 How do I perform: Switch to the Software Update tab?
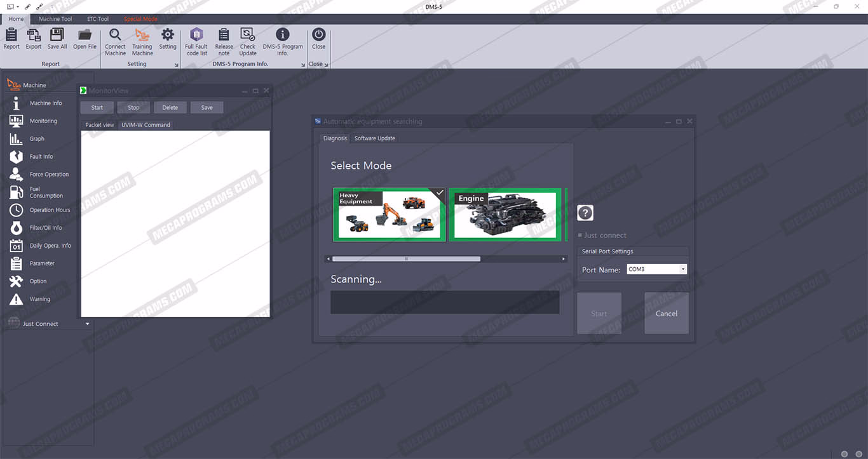[374, 138]
